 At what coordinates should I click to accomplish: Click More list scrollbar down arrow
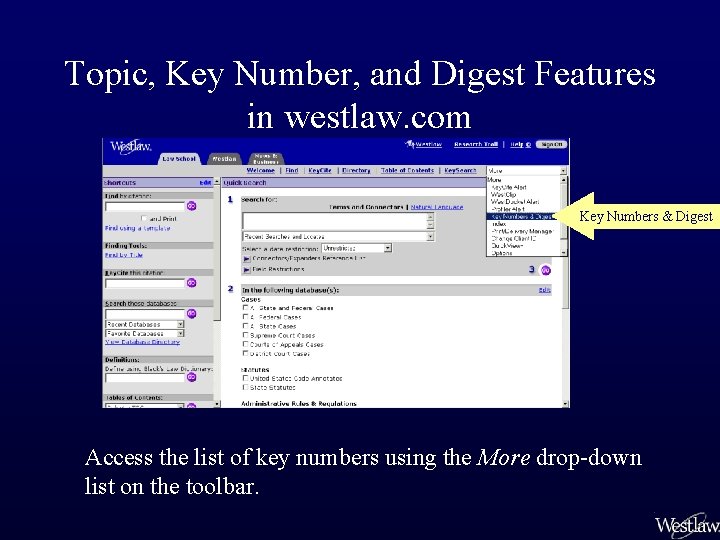pyautogui.click(x=564, y=253)
